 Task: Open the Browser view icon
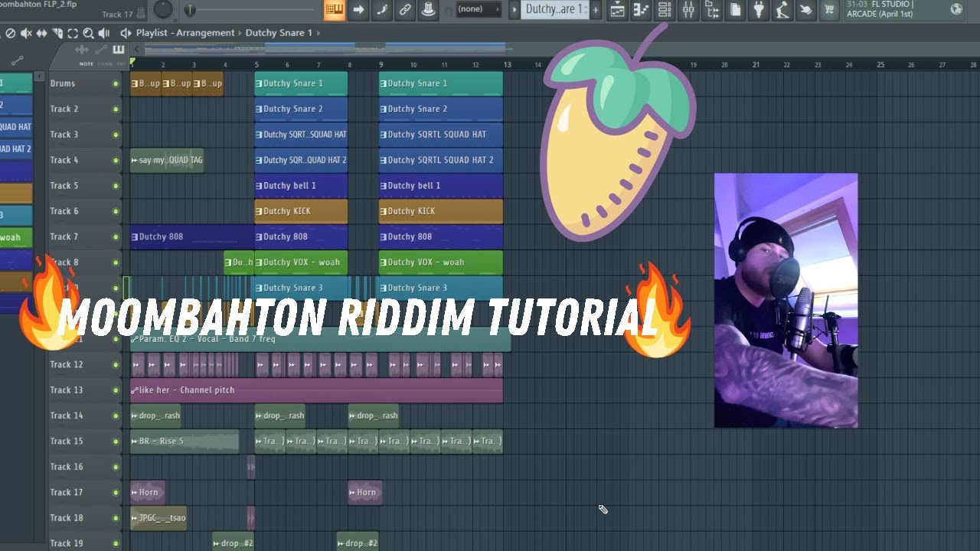click(711, 10)
